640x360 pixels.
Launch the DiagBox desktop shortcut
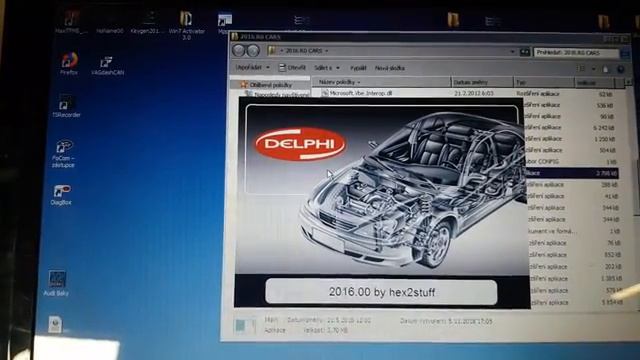[61, 195]
